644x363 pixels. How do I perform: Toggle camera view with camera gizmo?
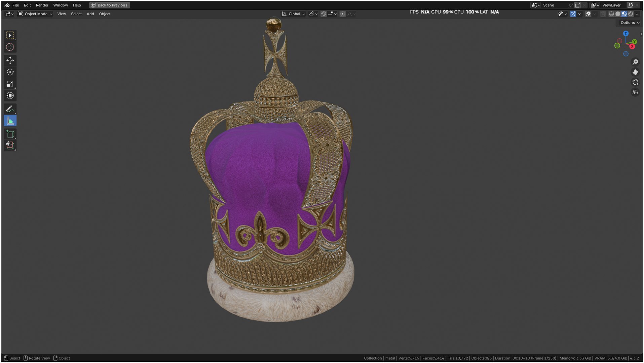635,82
